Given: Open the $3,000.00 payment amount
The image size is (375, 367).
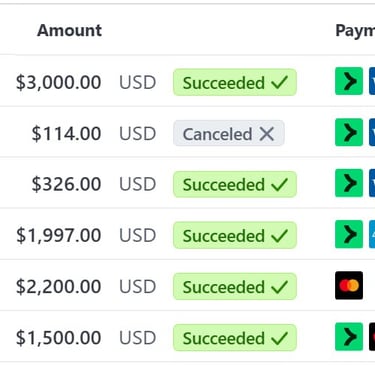Looking at the screenshot, I should [x=59, y=82].
